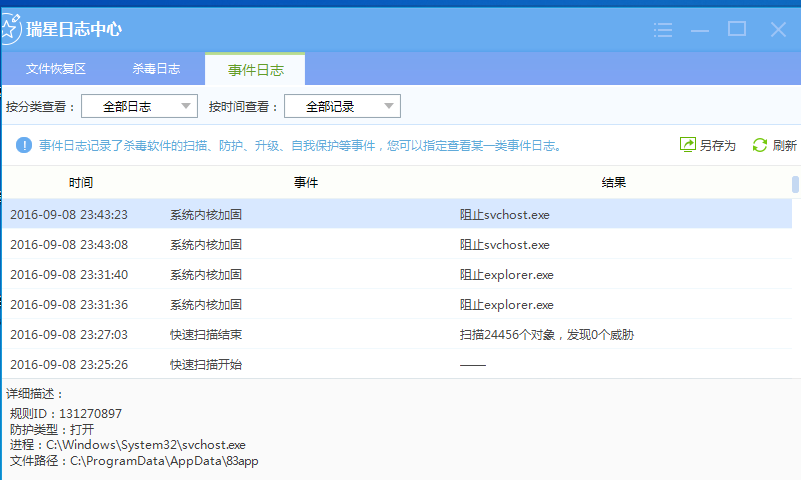Click the Rising star logo icon
Image resolution: width=801 pixels, height=480 pixels.
point(10,29)
